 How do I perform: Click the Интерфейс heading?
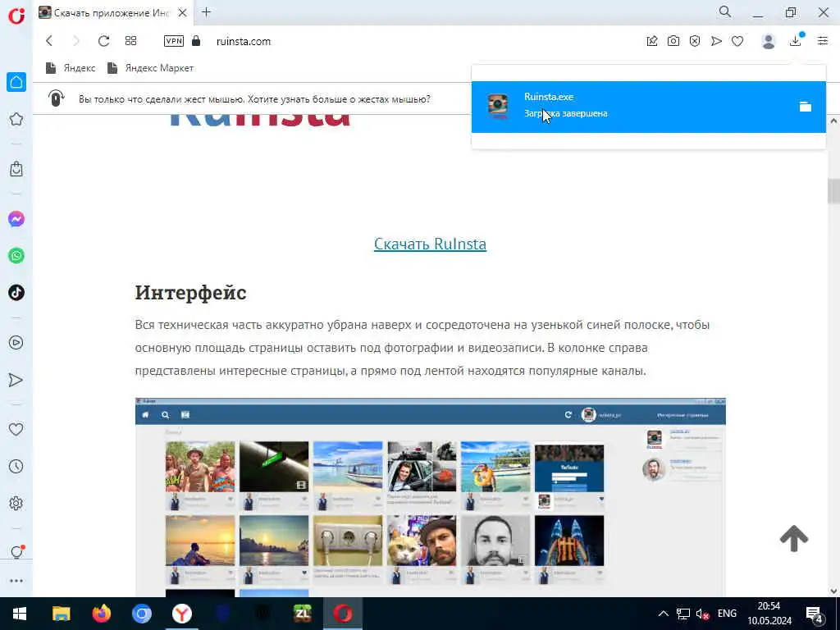pyautogui.click(x=190, y=293)
